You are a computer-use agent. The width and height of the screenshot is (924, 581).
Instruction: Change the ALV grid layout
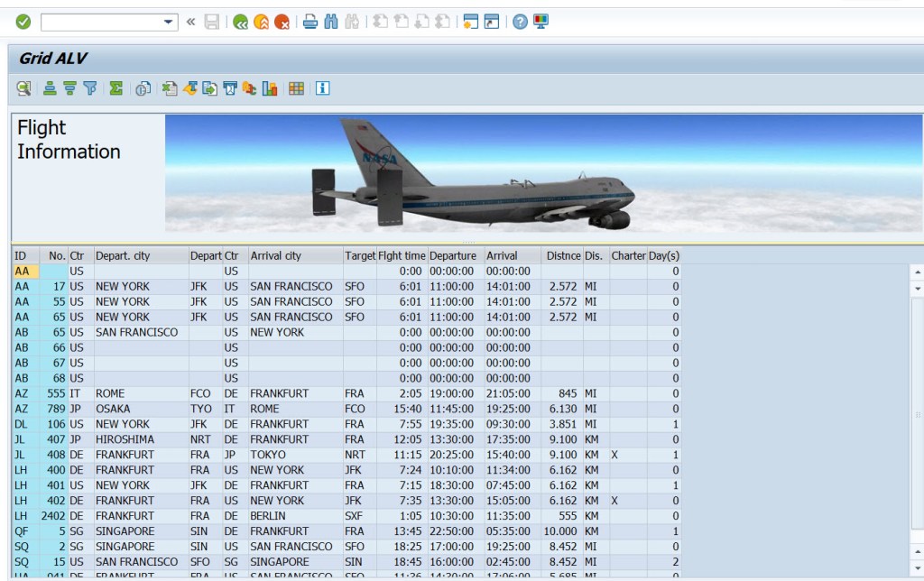tap(298, 88)
